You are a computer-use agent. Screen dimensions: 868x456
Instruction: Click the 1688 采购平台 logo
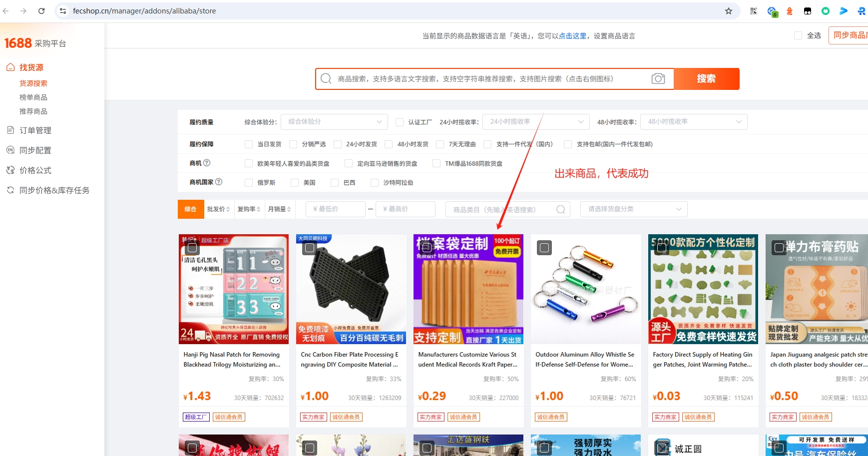35,43
